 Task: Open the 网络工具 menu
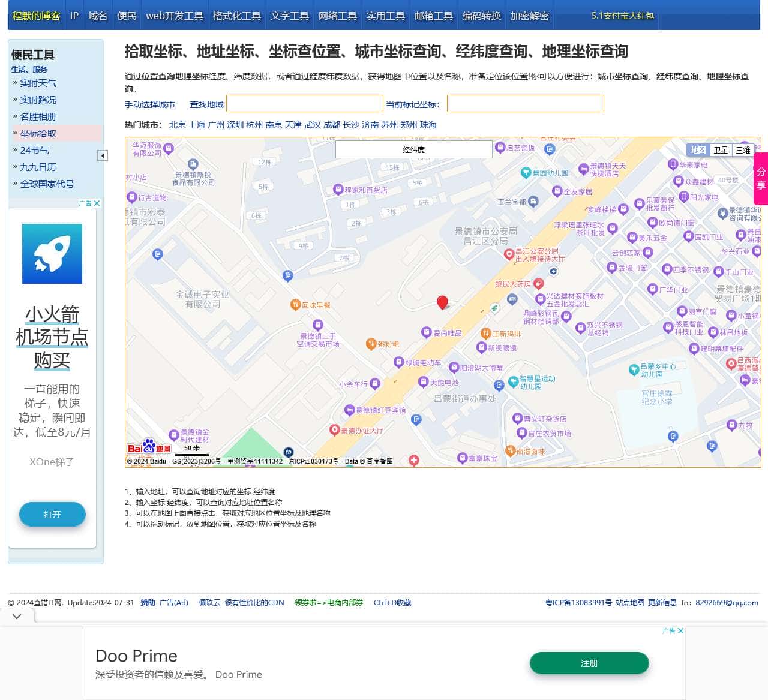coord(337,16)
